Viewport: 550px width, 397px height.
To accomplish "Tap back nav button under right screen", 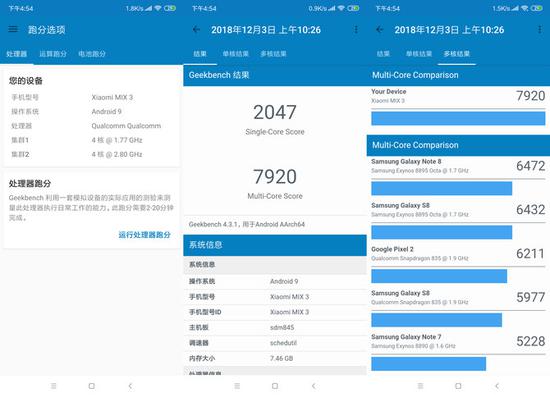I will 497,386.
